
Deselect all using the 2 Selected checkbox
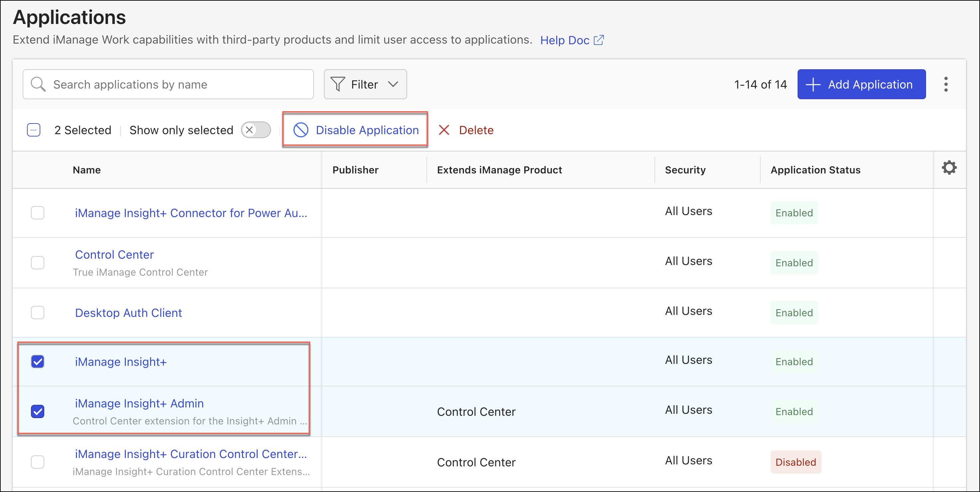(34, 130)
